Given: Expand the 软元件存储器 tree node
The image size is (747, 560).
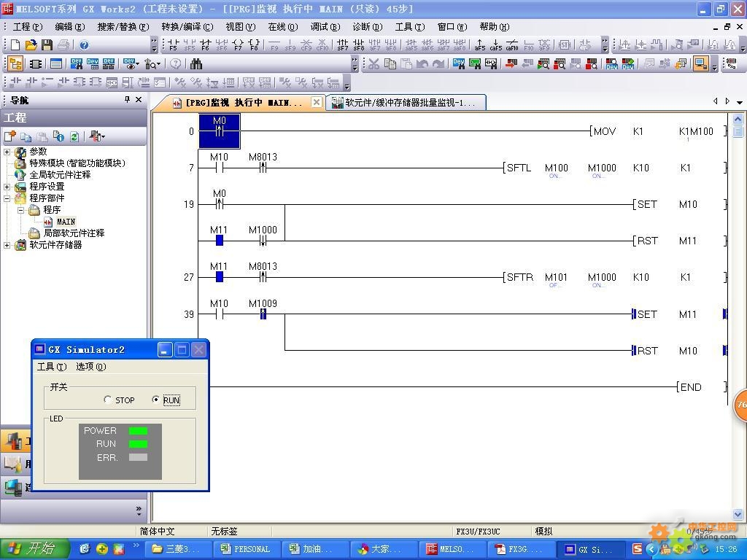Looking at the screenshot, I should click(x=7, y=245).
